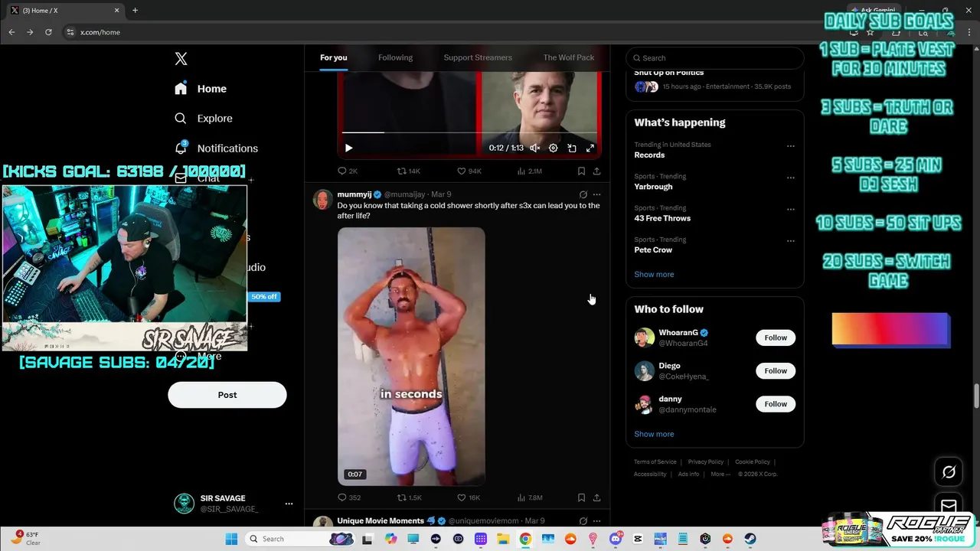
Task: Open more options for Yarbrough trend
Action: point(791,178)
